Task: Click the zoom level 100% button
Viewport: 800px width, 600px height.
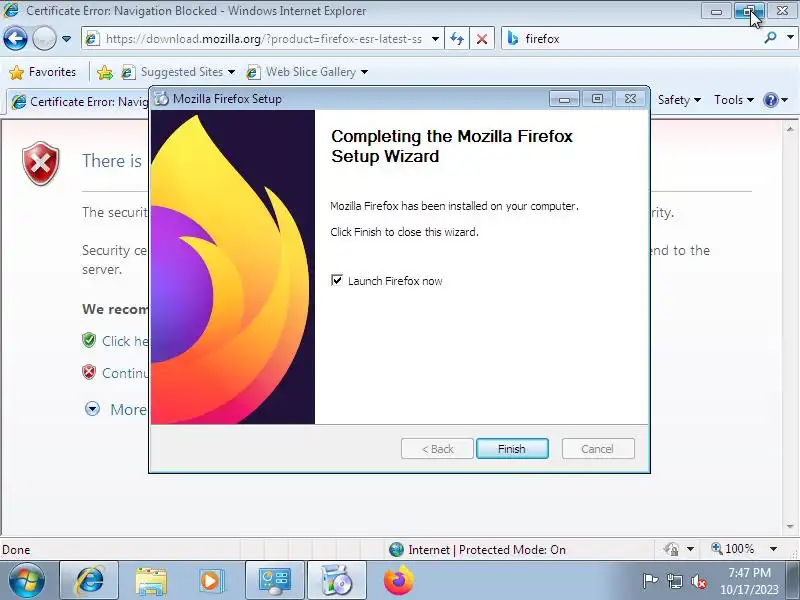Action: click(733, 549)
